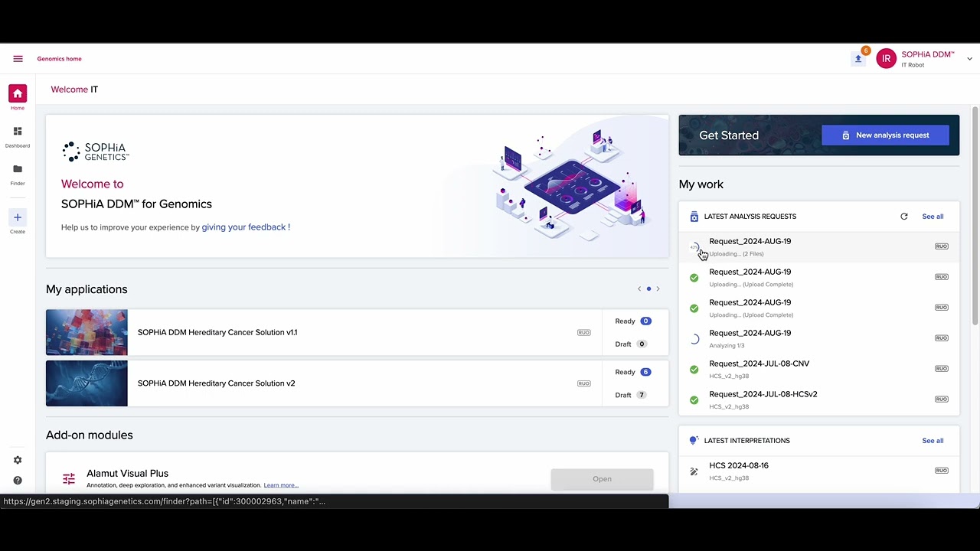Viewport: 980px width, 551px height.
Task: Click the Latest Analysis Requests header icon
Action: pos(694,217)
